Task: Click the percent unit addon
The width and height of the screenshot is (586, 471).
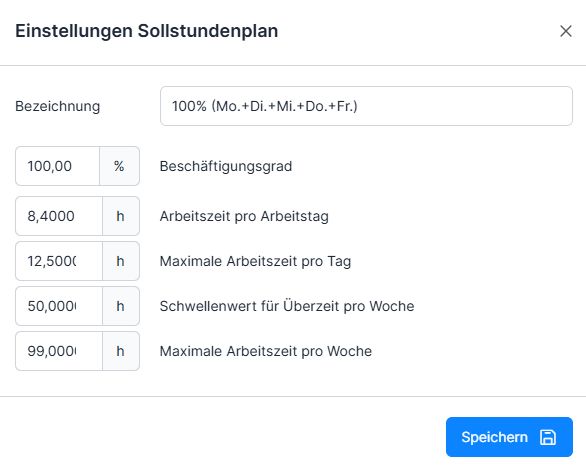Action: point(120,166)
